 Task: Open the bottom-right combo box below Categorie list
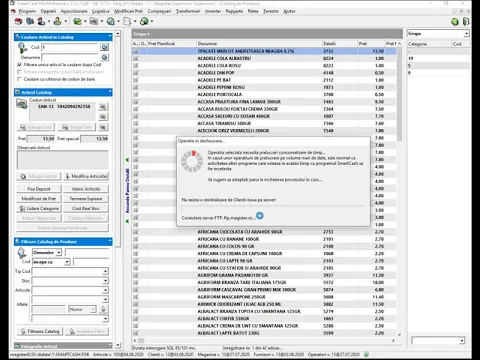coord(462,341)
